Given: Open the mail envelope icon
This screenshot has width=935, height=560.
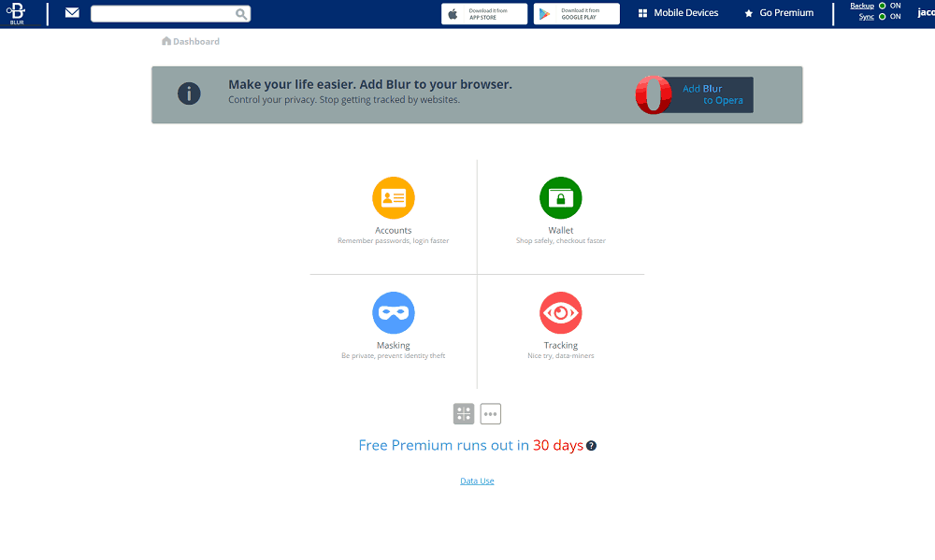Looking at the screenshot, I should point(72,12).
